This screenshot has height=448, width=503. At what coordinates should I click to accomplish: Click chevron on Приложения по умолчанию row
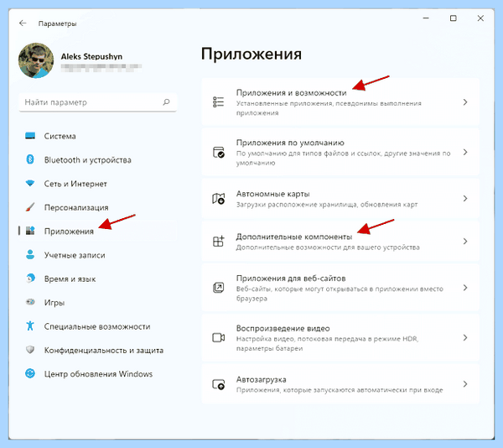465,152
